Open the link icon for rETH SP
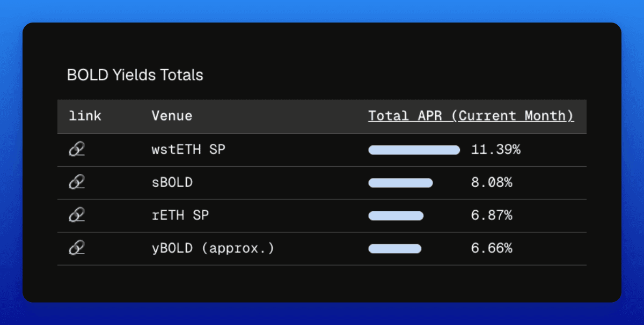Image resolution: width=644 pixels, height=325 pixels. click(77, 216)
